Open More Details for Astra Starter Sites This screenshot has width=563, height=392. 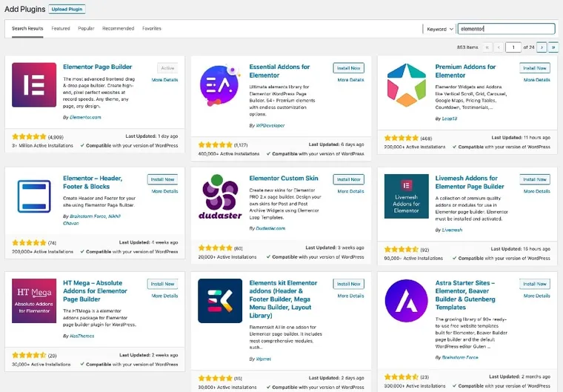(x=537, y=296)
